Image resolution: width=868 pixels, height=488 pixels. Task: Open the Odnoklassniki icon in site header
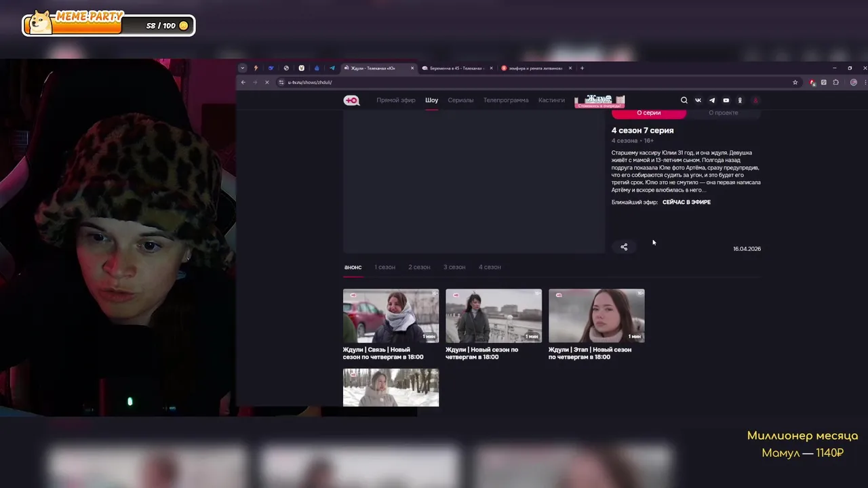tap(740, 100)
